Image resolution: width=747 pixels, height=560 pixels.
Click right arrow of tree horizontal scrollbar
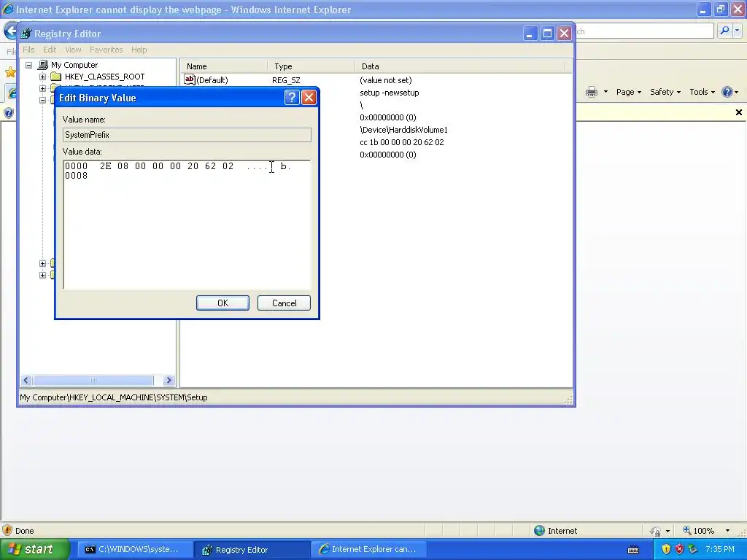169,380
